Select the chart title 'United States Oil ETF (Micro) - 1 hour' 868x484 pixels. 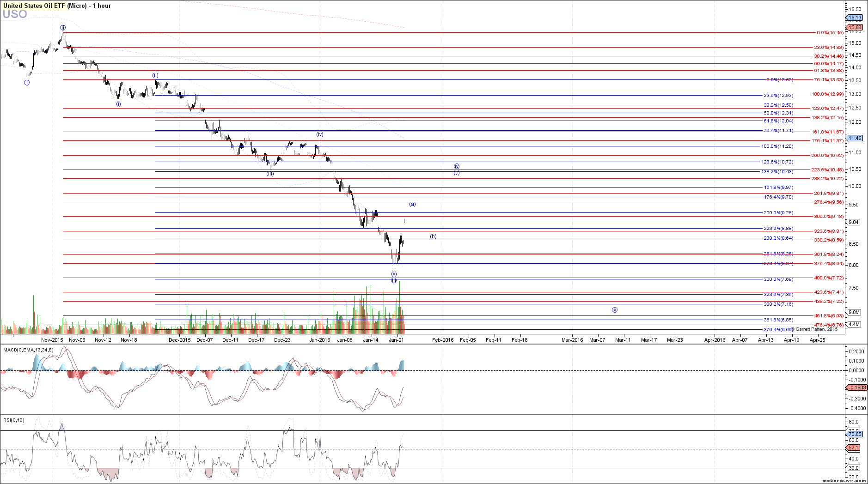[x=57, y=6]
